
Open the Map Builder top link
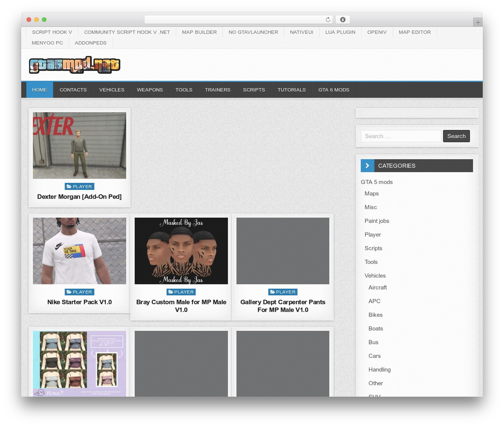coord(199,32)
